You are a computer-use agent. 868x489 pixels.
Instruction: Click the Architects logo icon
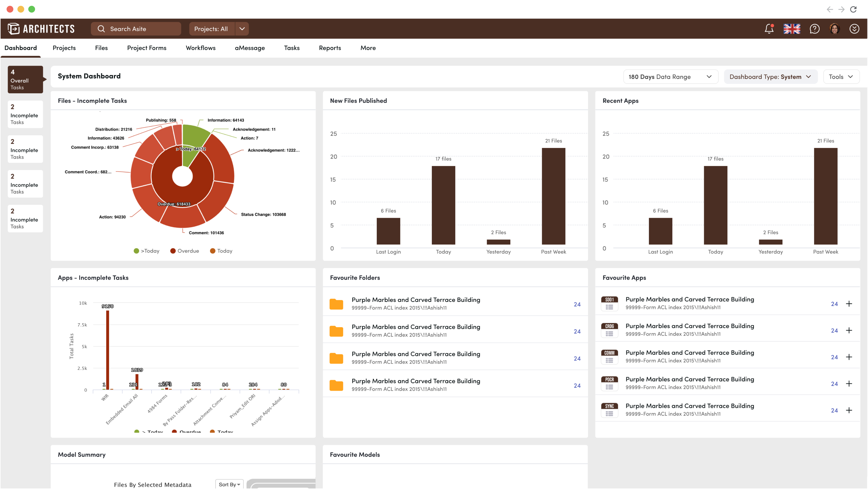pyautogui.click(x=14, y=29)
